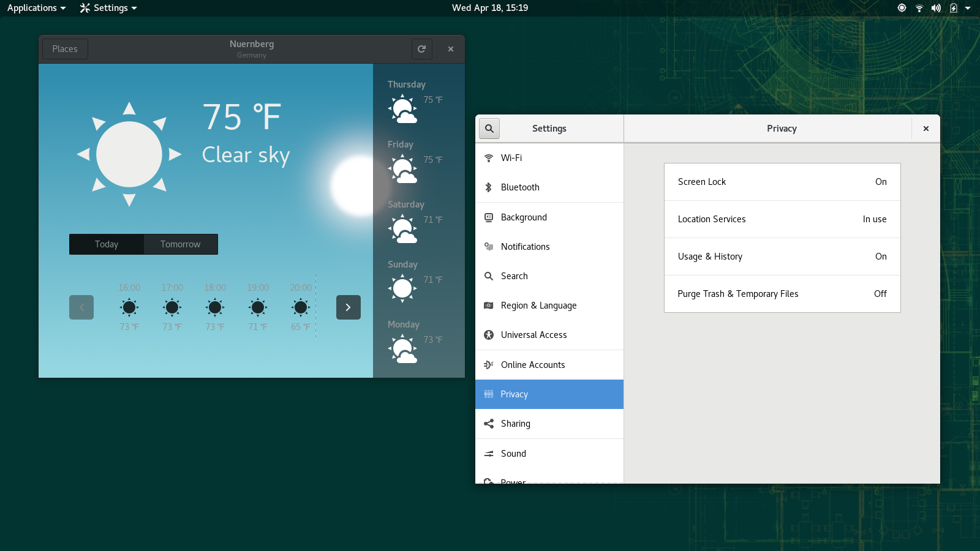Switch the forecast to Tomorrow
This screenshot has width=980, height=551.
180,244
